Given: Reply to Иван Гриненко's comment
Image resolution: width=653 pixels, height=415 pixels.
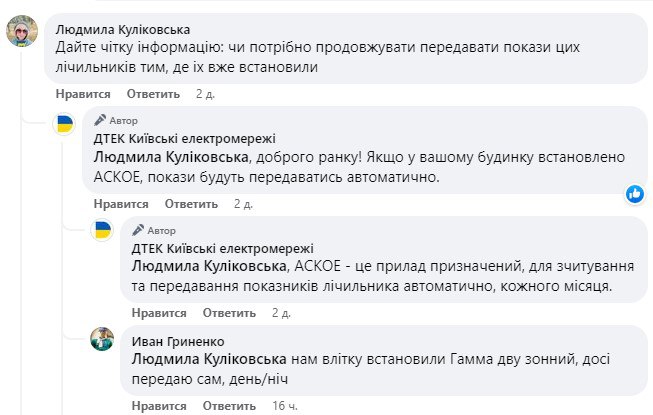Looking at the screenshot, I should click(229, 406).
